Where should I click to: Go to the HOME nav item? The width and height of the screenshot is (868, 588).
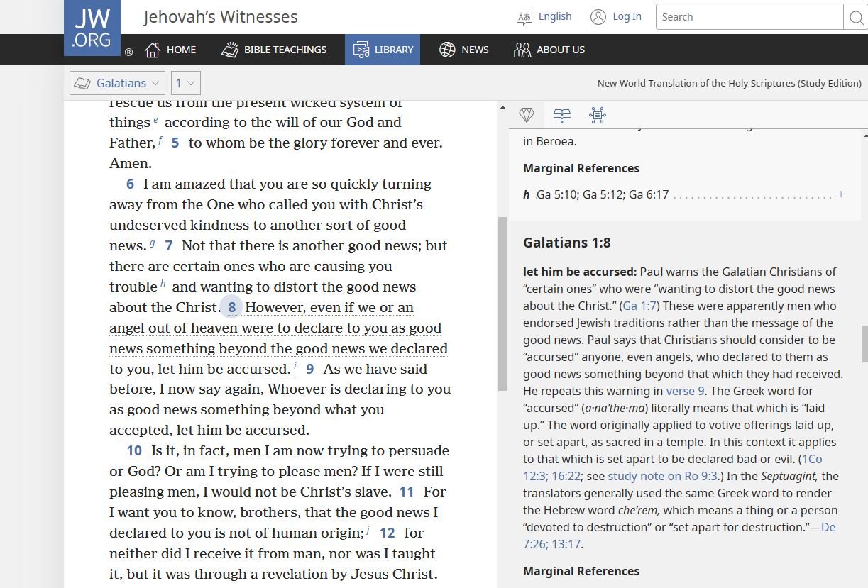pos(170,50)
